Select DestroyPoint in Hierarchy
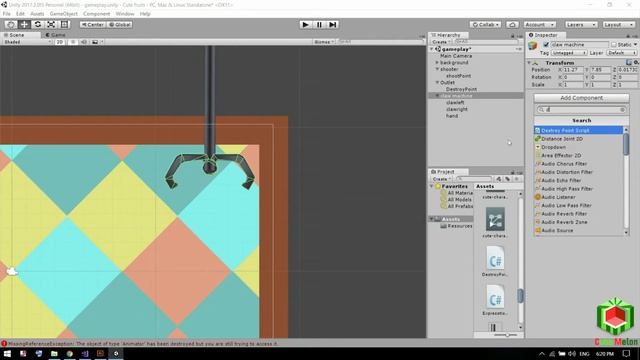Screen dimensions: 640x360 (x=461, y=89)
